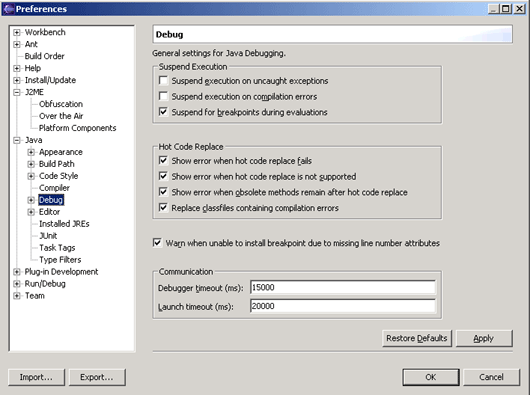The image size is (530, 395).
Task: Select the Editor tree label
Action: (x=49, y=212)
